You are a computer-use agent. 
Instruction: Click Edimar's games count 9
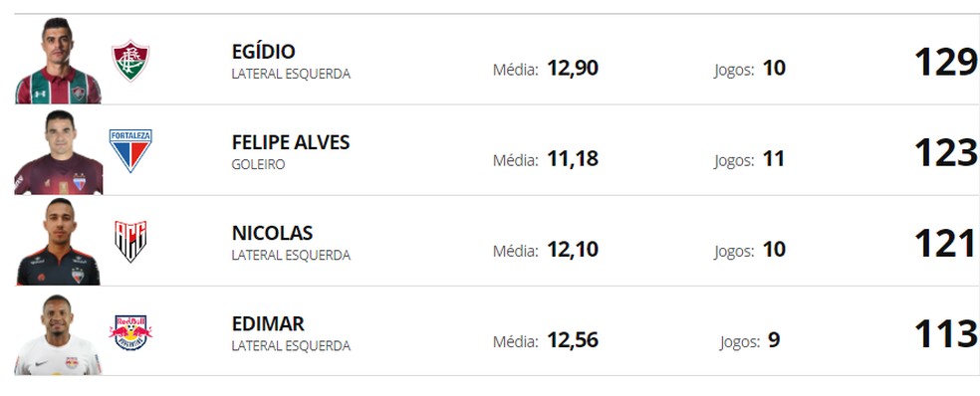coord(774,340)
